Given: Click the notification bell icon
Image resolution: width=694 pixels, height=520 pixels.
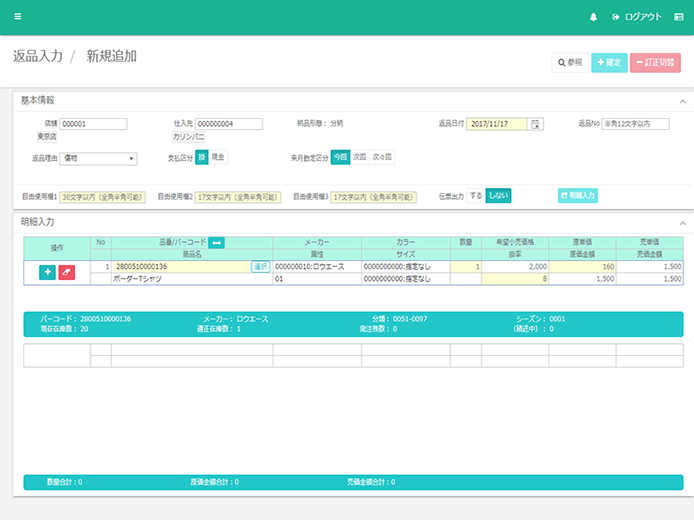Looking at the screenshot, I should (x=593, y=17).
